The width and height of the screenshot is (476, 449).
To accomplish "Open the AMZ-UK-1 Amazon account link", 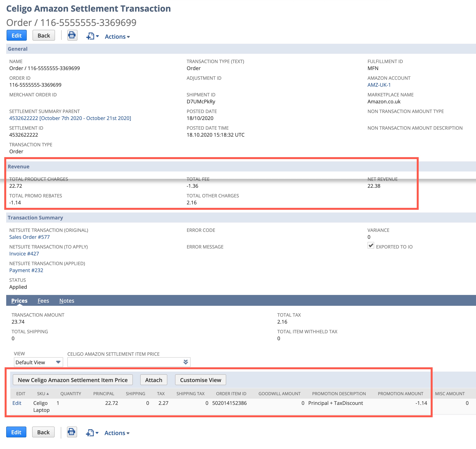I will 379,85.
